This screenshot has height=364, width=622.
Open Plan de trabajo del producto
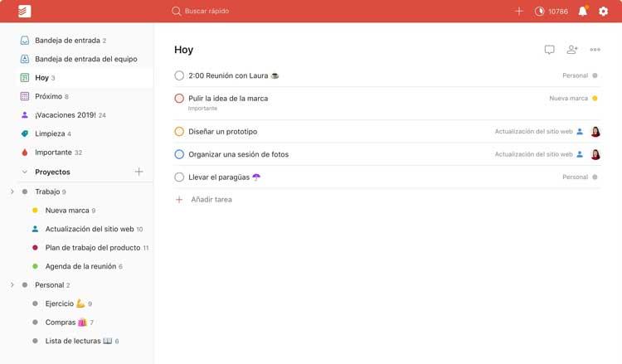tap(91, 247)
